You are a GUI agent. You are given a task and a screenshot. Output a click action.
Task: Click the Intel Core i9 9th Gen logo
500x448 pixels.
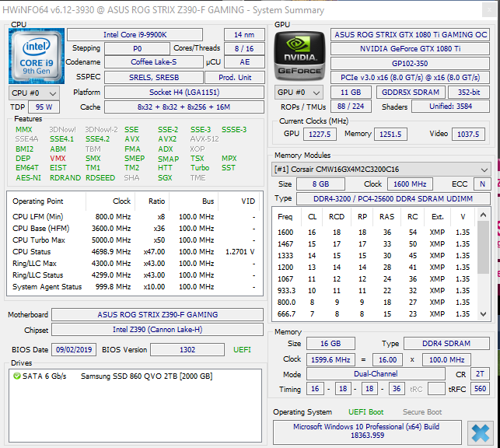tap(37, 56)
